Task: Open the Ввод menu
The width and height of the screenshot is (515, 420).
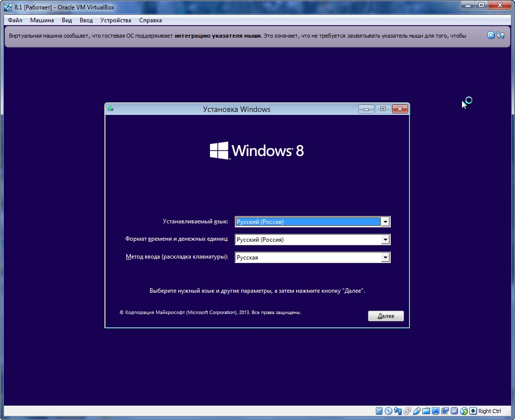Action: click(x=86, y=20)
